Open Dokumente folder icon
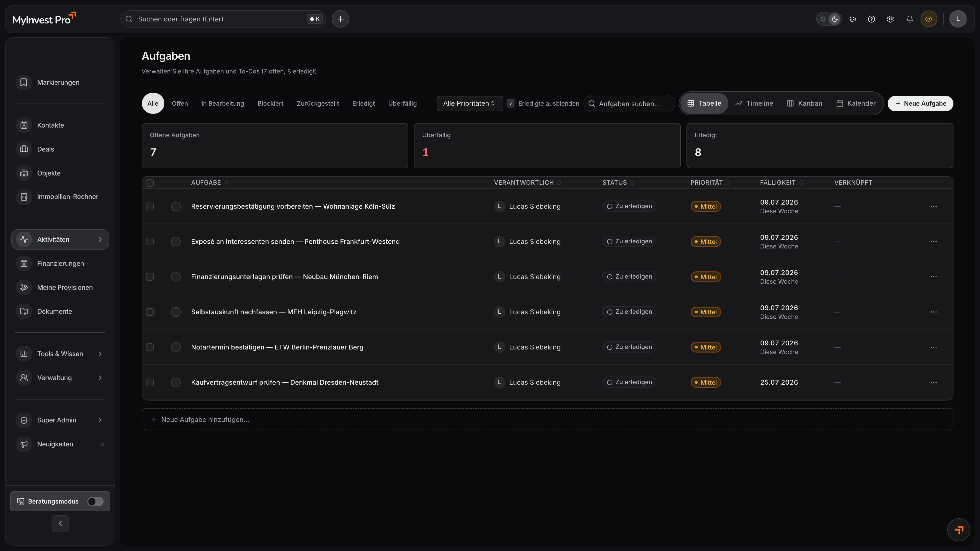Screen dimensions: 980x551 (23, 311)
